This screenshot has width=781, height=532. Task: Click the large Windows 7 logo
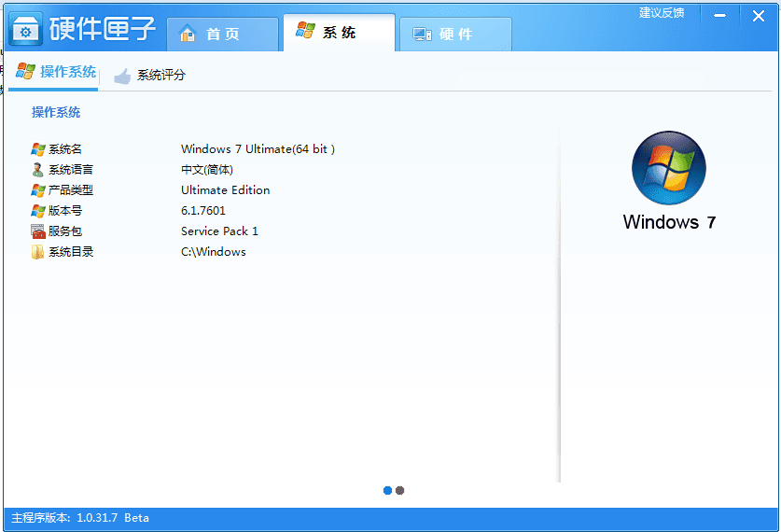tap(668, 169)
